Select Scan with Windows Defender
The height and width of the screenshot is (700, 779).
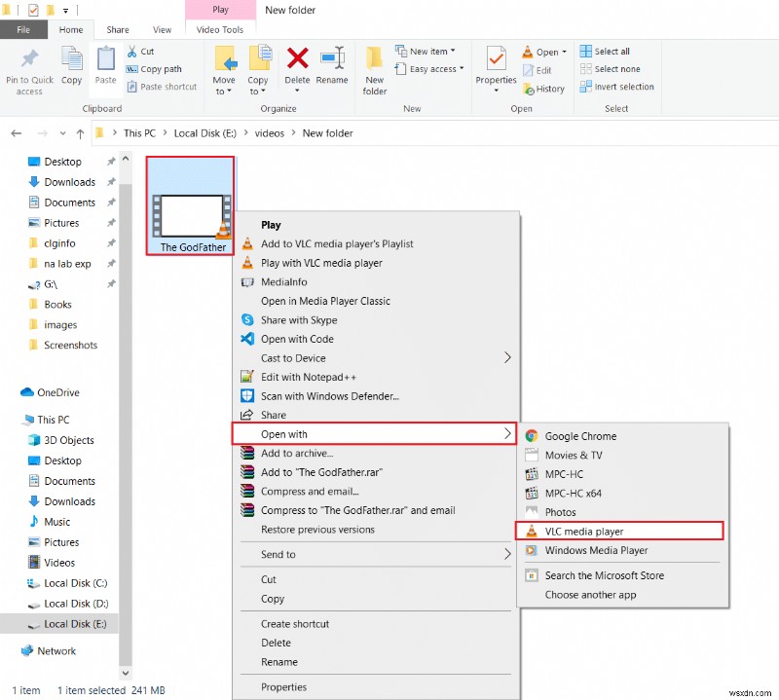(376, 396)
